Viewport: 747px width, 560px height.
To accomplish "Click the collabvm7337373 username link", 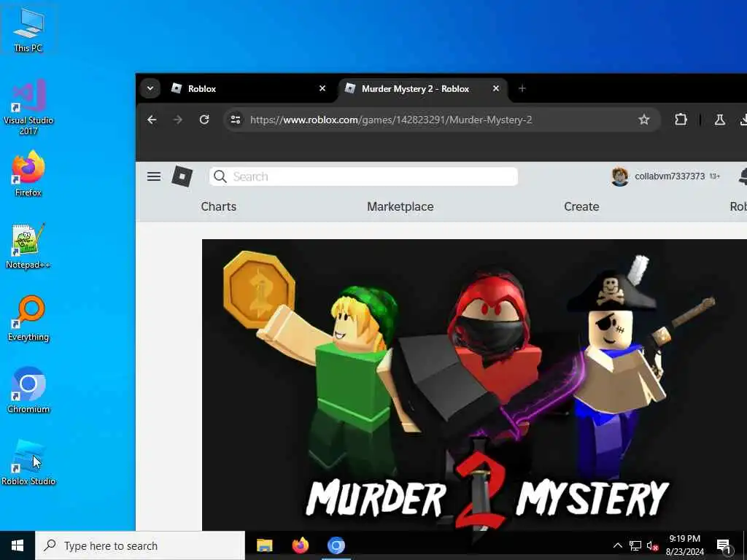I will pos(670,176).
